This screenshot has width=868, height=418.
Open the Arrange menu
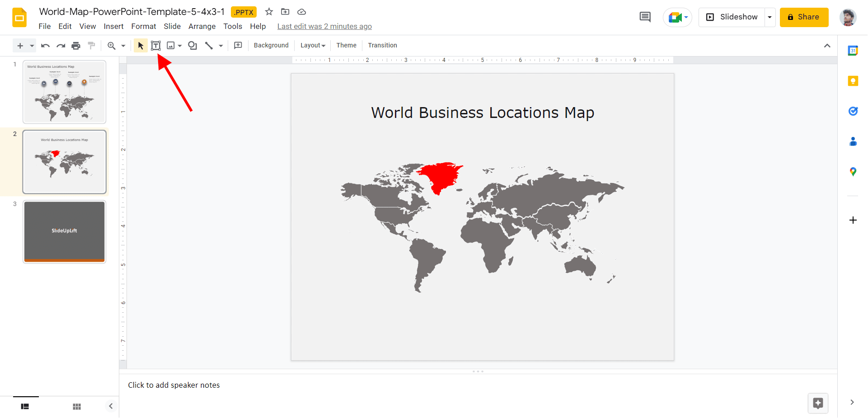pos(202,26)
